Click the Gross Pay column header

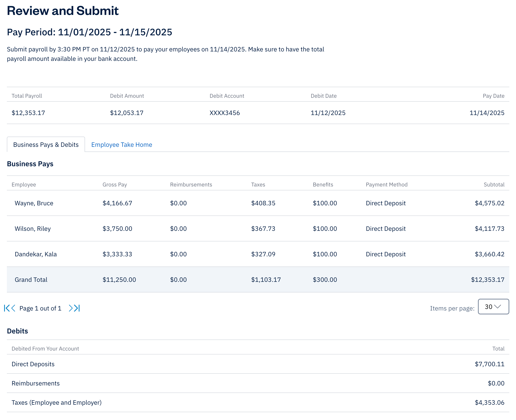click(115, 184)
